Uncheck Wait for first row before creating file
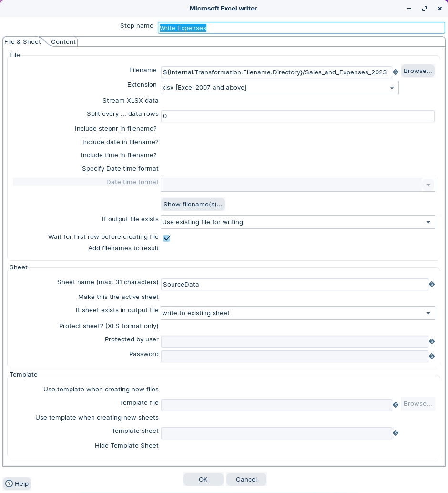 [x=166, y=238]
